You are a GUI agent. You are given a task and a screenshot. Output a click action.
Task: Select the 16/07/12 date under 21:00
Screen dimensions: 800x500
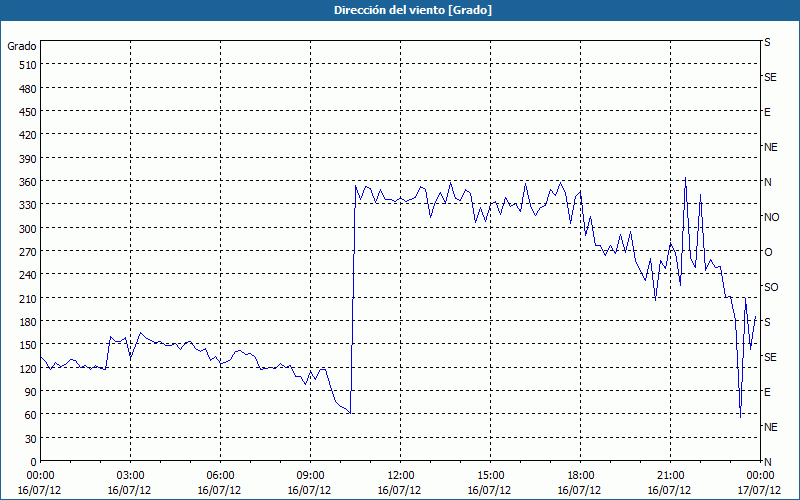point(669,490)
